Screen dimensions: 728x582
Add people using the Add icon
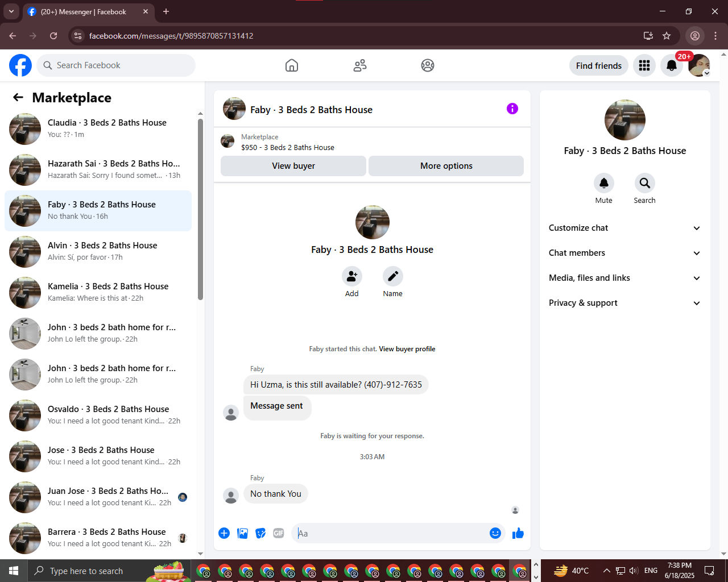[352, 276]
